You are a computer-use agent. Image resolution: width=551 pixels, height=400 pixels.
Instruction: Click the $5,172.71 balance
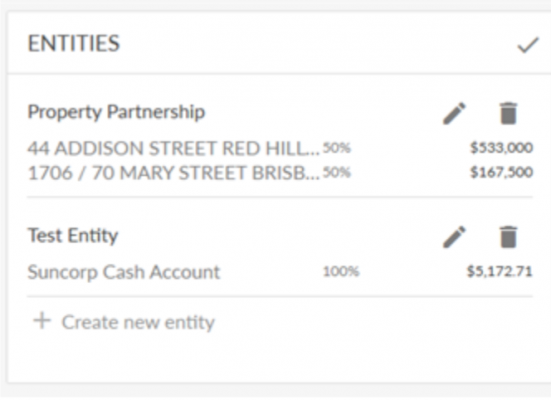tap(500, 271)
